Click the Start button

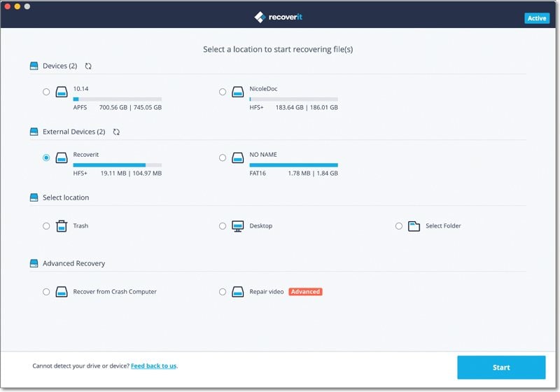(501, 367)
